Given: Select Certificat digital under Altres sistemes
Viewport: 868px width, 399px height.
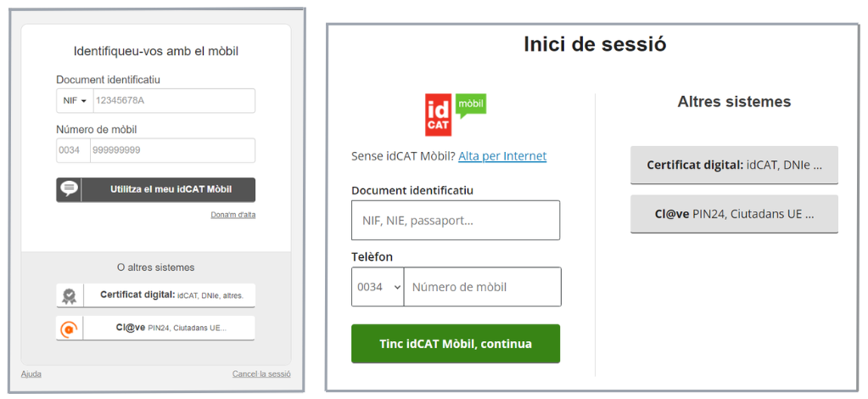Looking at the screenshot, I should click(x=734, y=166).
